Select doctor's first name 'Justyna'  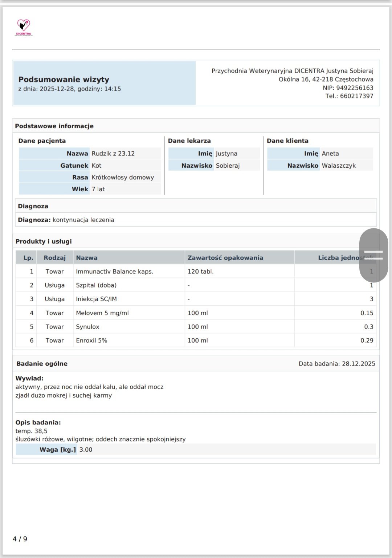226,154
